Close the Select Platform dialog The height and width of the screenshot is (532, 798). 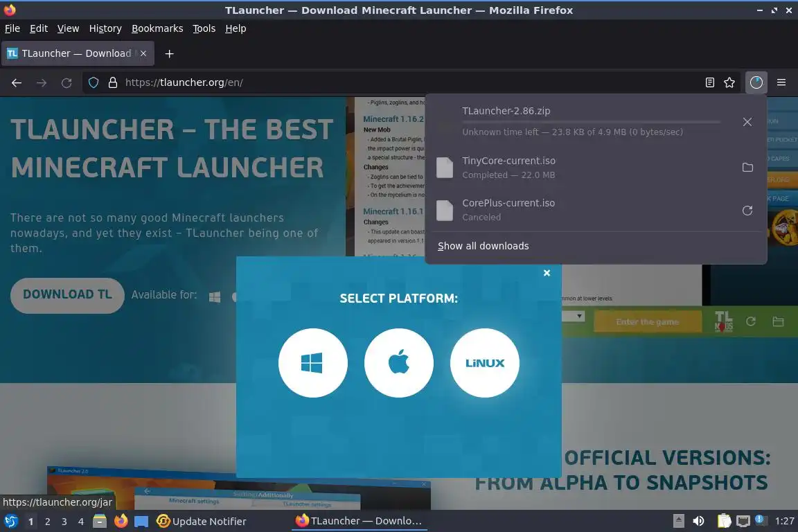click(x=547, y=273)
